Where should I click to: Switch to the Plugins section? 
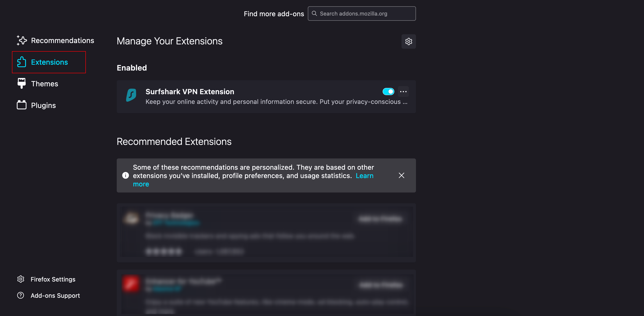[43, 105]
